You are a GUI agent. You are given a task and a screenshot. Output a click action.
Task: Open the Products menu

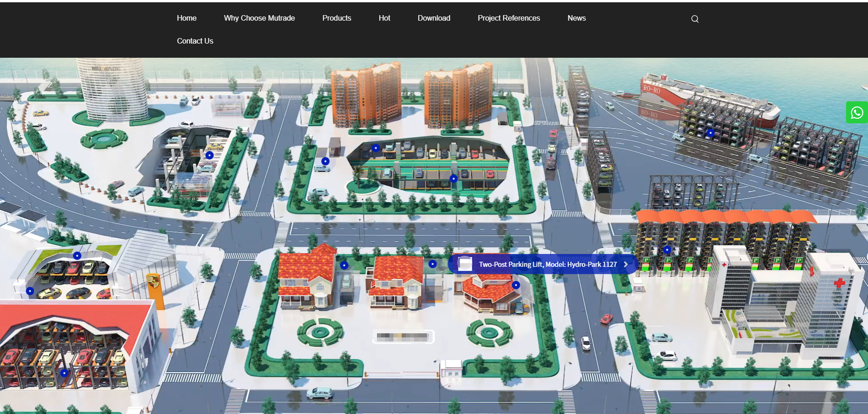tap(337, 18)
